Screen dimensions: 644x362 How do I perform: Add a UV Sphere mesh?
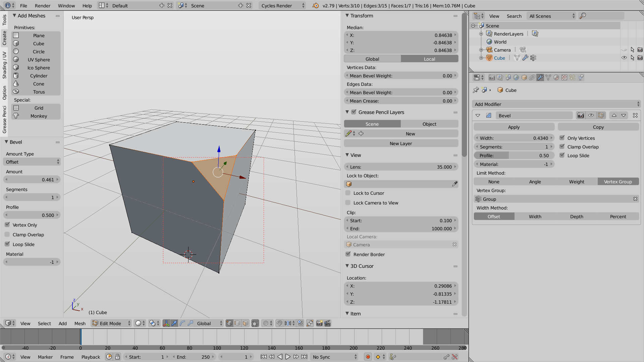pyautogui.click(x=36, y=60)
